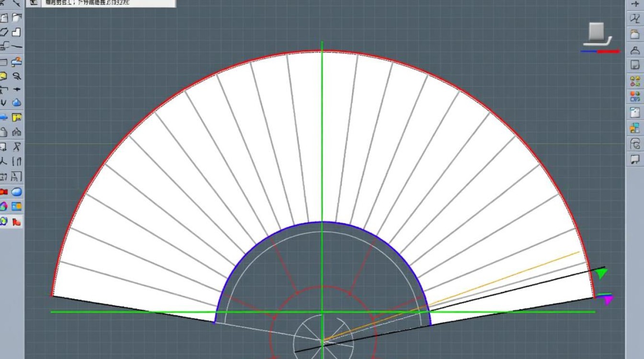Choose the blue and orange pipe tool icon
The width and height of the screenshot is (644, 359).
pos(17,61)
